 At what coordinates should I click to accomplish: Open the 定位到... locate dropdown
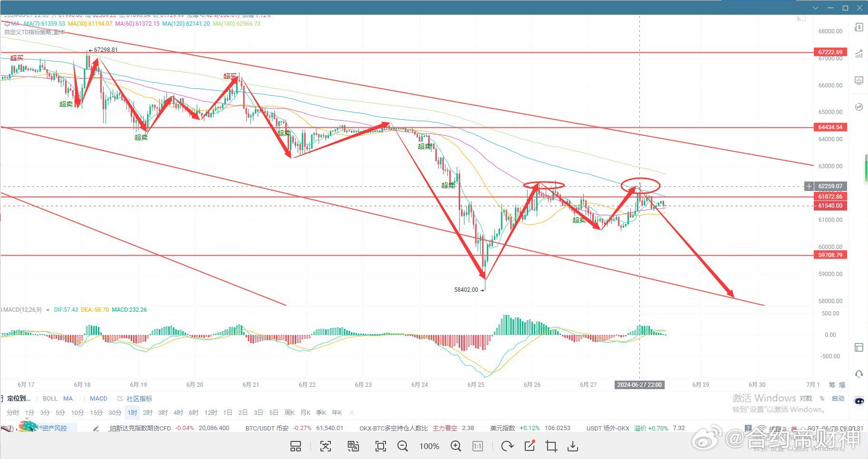point(19,399)
